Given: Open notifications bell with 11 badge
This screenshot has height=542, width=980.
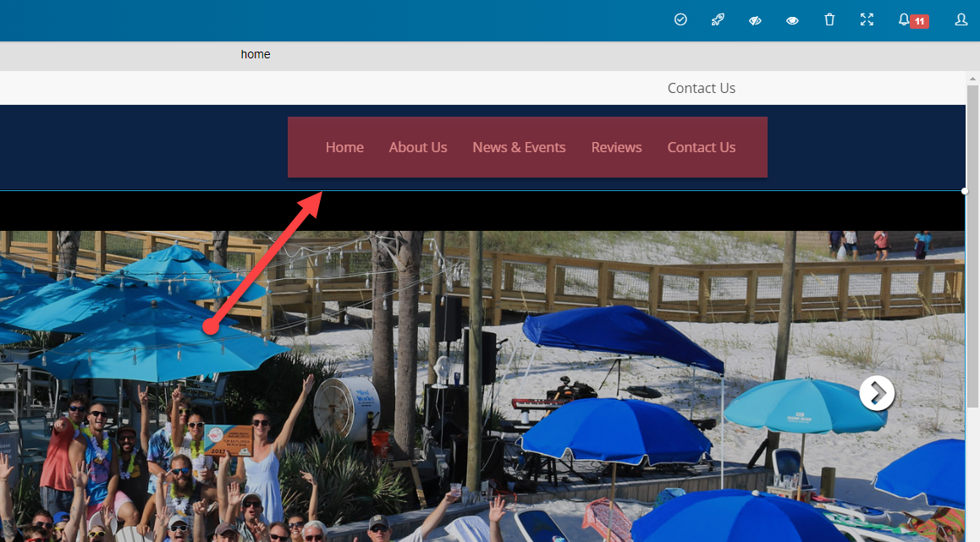Looking at the screenshot, I should [913, 20].
